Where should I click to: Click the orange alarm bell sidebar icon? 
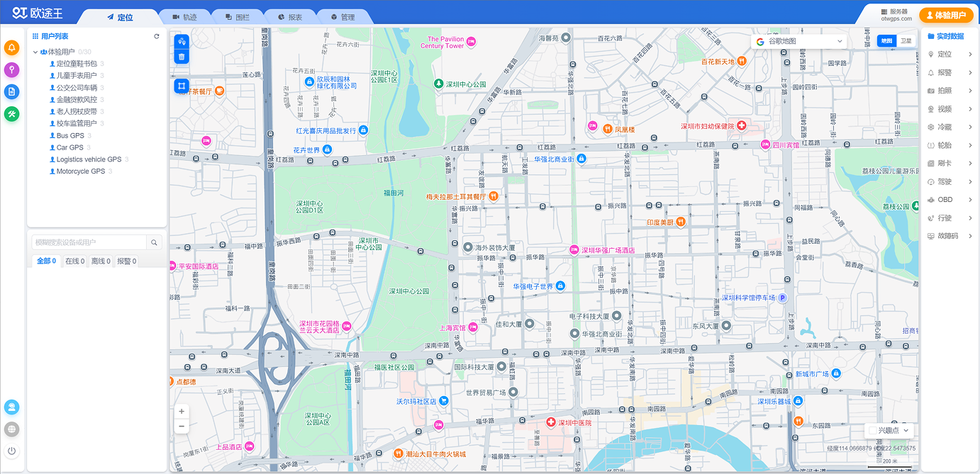pos(12,47)
